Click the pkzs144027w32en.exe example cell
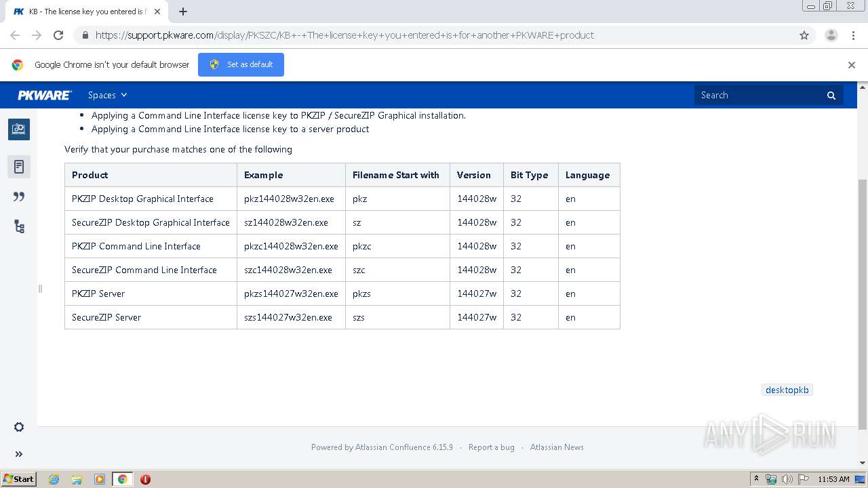Image resolution: width=868 pixels, height=488 pixels. [x=291, y=293]
